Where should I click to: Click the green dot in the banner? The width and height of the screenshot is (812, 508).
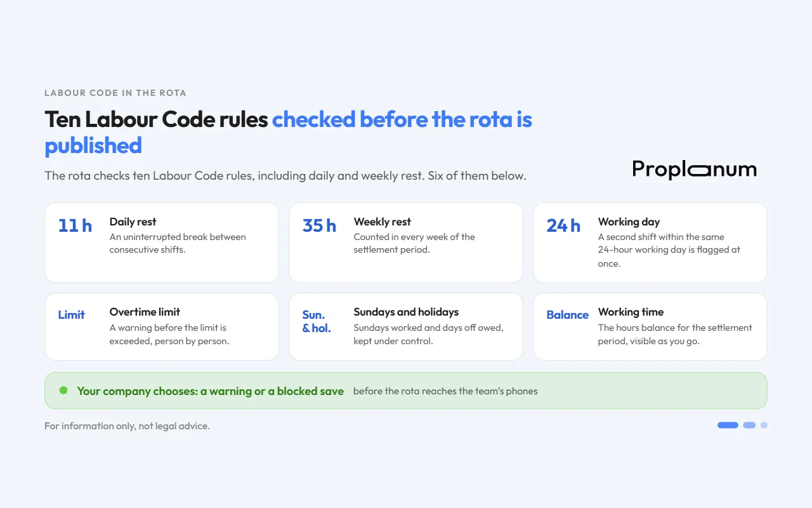(63, 390)
